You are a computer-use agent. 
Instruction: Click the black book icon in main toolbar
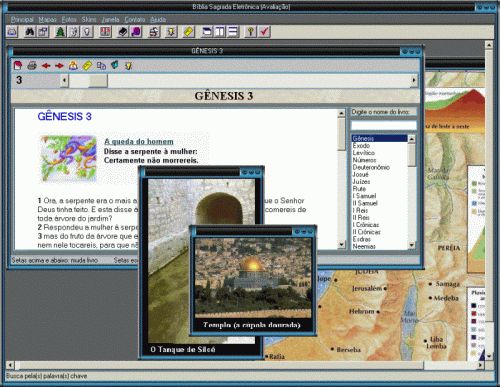pos(123,32)
